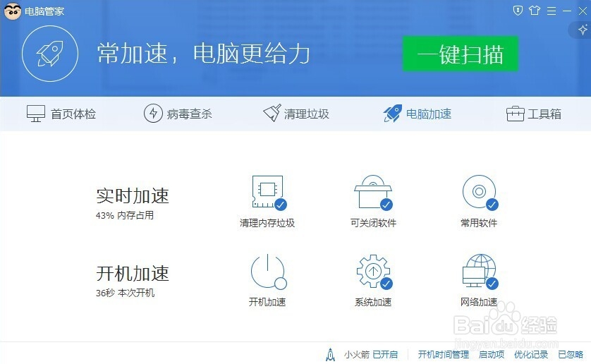
Task: Open the 已忽略 ignored list
Action: point(571,355)
